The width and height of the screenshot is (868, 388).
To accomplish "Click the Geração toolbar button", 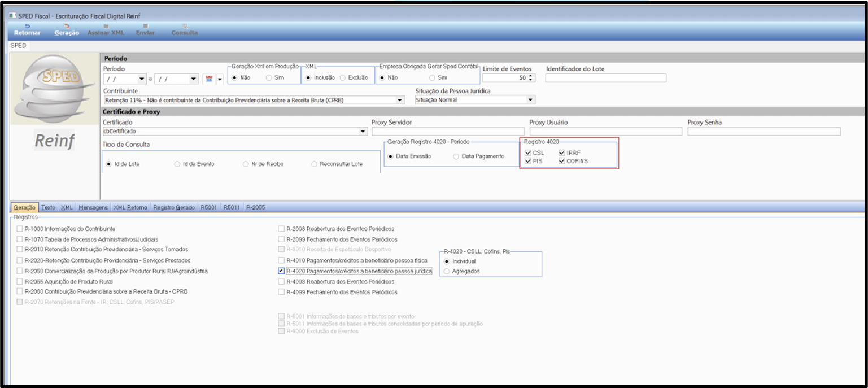I will (x=67, y=29).
